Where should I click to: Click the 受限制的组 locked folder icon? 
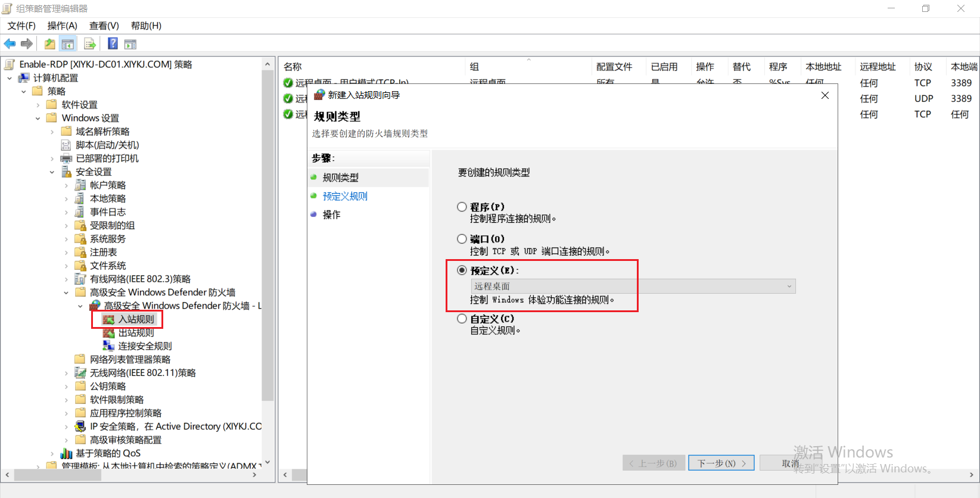tap(80, 225)
